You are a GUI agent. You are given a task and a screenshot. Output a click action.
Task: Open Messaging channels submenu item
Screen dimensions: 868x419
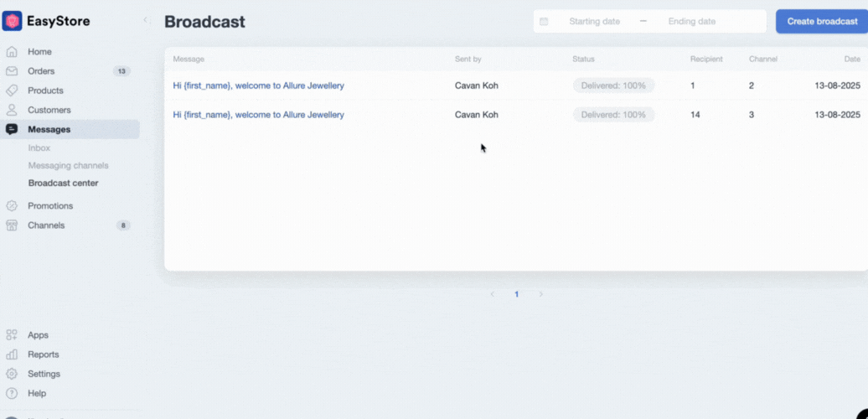pos(68,165)
